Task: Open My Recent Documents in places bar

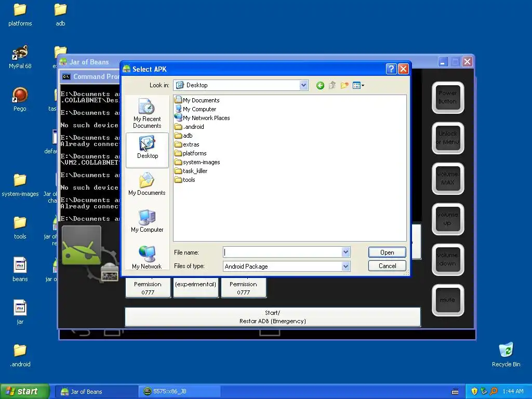Action: (147, 114)
